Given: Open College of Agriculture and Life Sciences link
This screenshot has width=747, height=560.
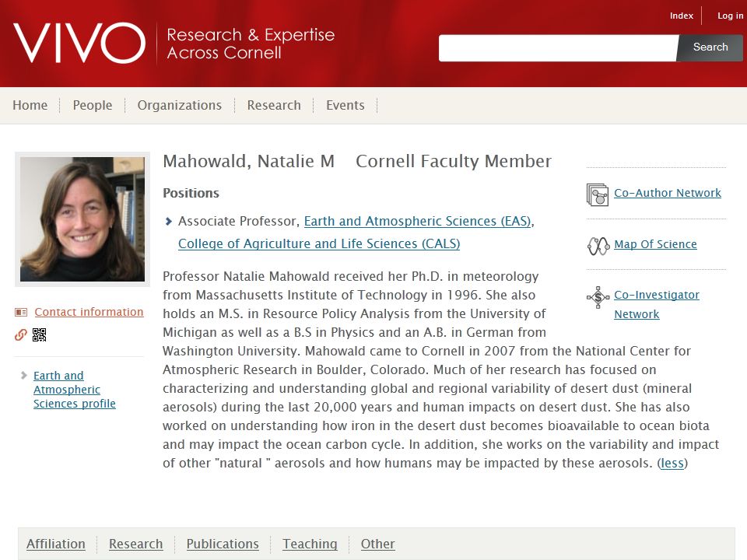Looking at the screenshot, I should pyautogui.click(x=319, y=243).
